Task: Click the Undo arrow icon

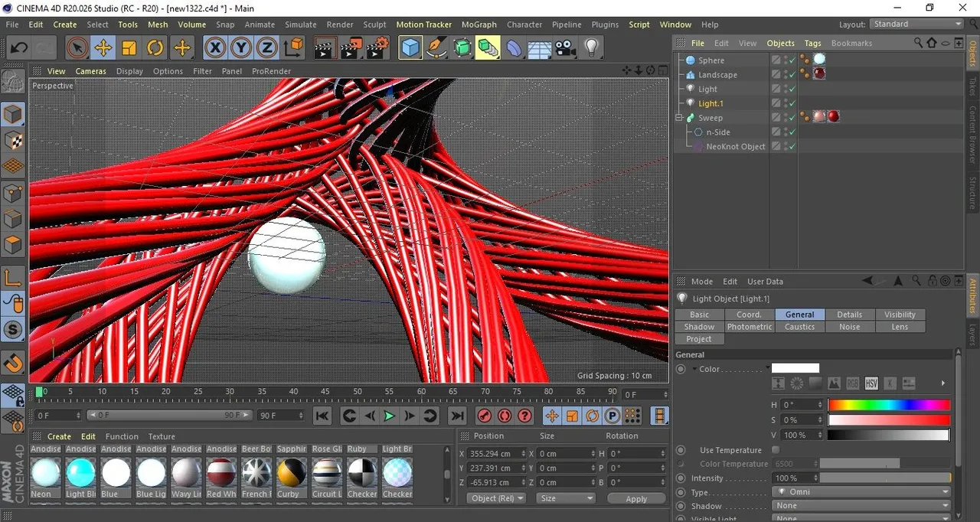Action: 19,48
